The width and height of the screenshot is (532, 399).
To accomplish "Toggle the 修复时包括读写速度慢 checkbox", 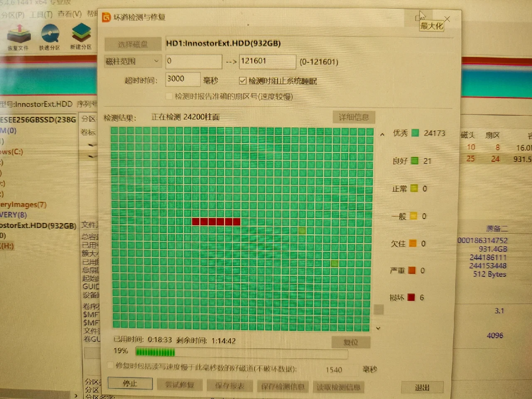I will coord(110,365).
